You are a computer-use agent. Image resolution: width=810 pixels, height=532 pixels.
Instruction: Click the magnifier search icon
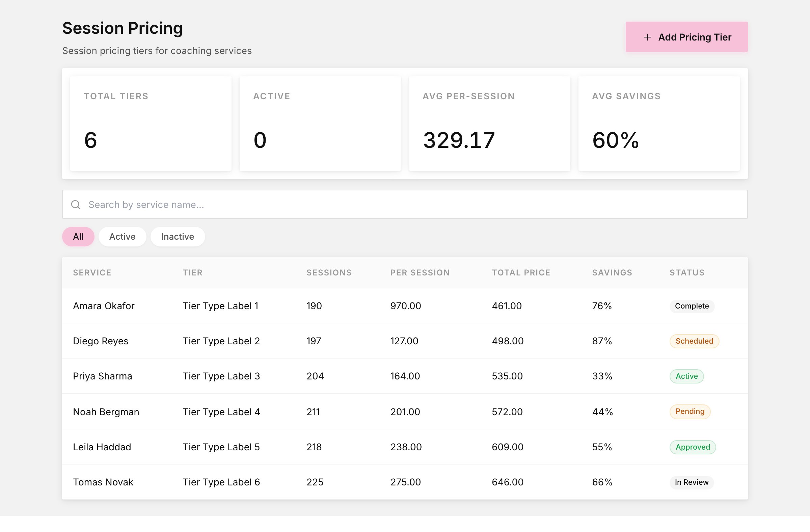coord(76,205)
